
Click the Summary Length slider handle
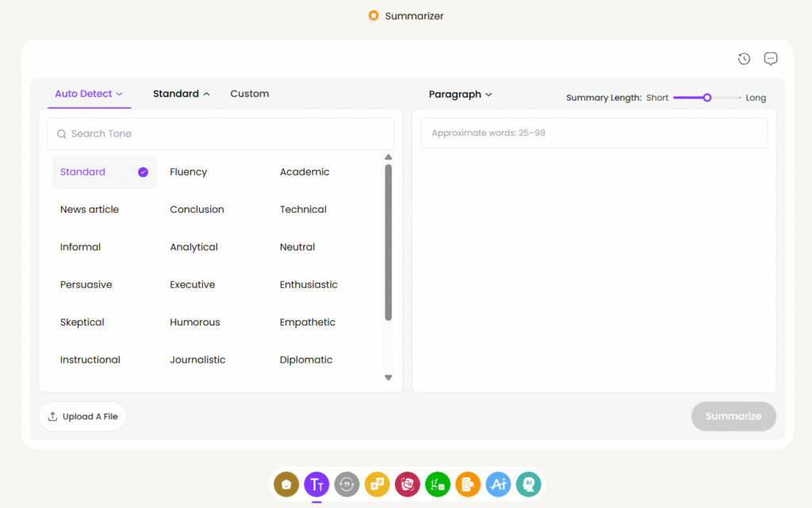tap(707, 98)
